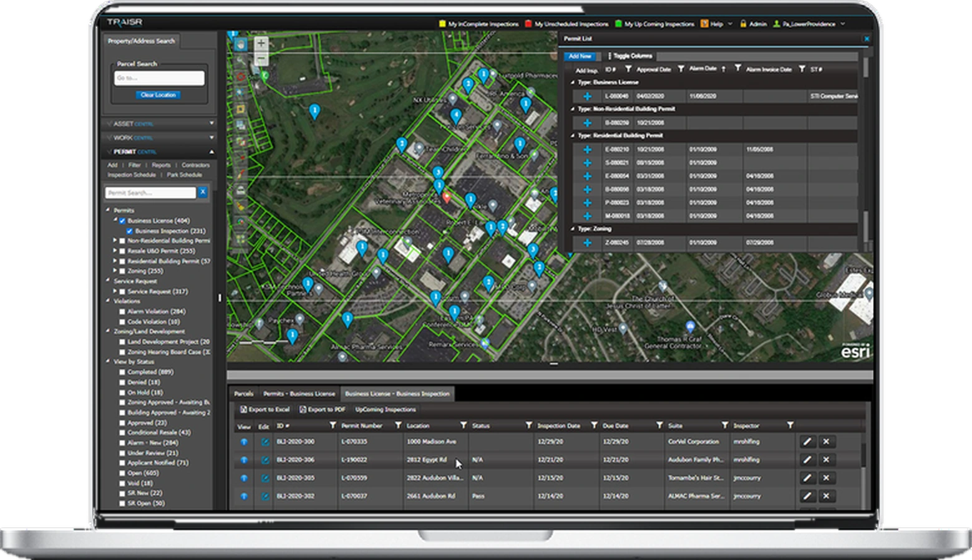
Task: Collapse Type: Residential Building Permit group
Action: pos(573,135)
